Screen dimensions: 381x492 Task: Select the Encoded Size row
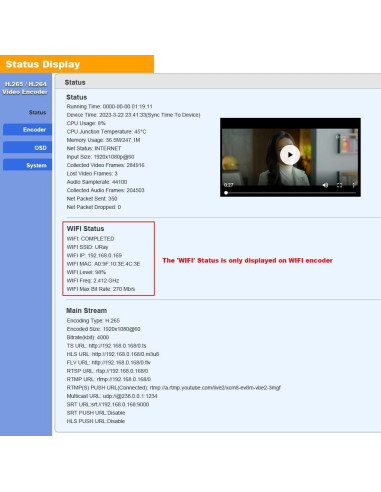coord(103,329)
